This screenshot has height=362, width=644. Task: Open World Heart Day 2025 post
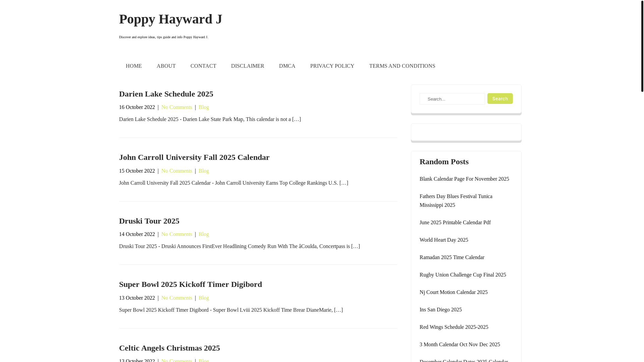tap(444, 240)
